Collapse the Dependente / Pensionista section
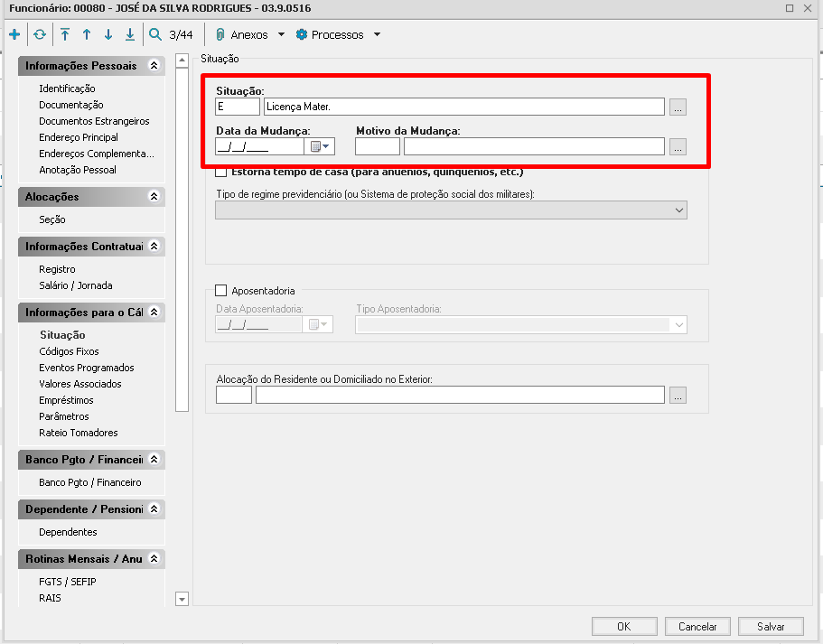Image resolution: width=823 pixels, height=644 pixels. (x=154, y=509)
